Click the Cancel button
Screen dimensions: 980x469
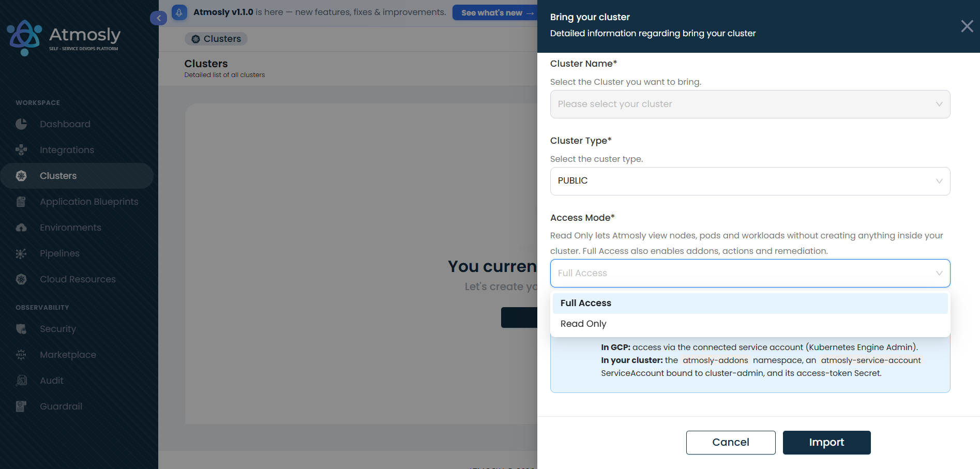[731, 443]
